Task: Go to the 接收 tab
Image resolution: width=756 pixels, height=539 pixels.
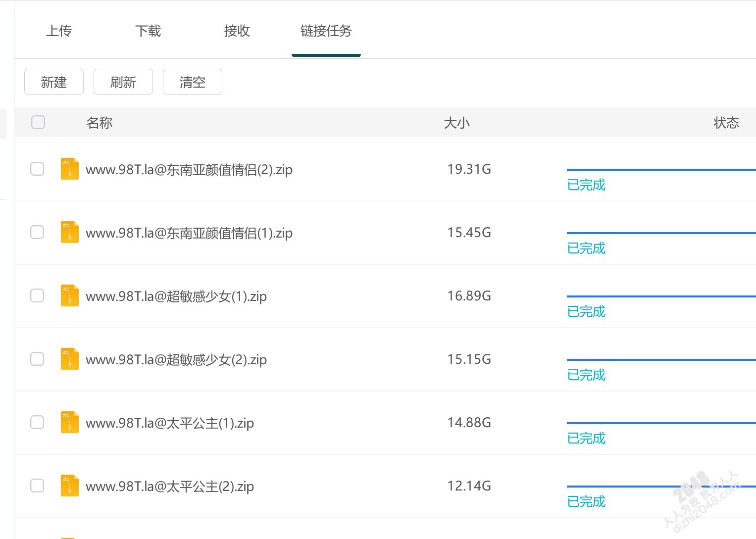Action: tap(237, 31)
